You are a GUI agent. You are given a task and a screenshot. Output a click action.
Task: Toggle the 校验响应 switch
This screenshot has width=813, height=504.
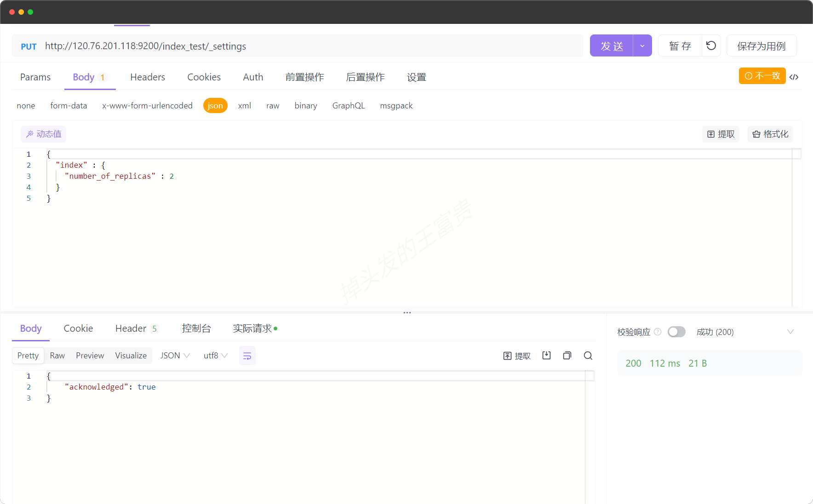point(676,332)
